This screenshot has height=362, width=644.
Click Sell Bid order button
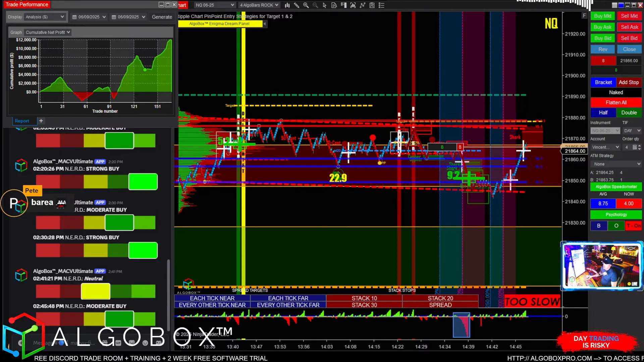pyautogui.click(x=629, y=38)
